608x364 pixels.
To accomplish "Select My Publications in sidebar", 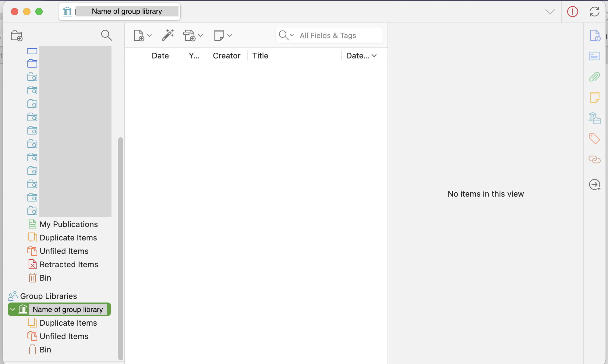I will pos(69,224).
